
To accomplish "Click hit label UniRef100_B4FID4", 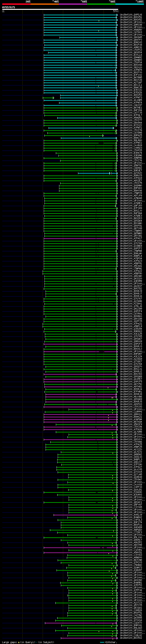I will [x=131, y=110].
